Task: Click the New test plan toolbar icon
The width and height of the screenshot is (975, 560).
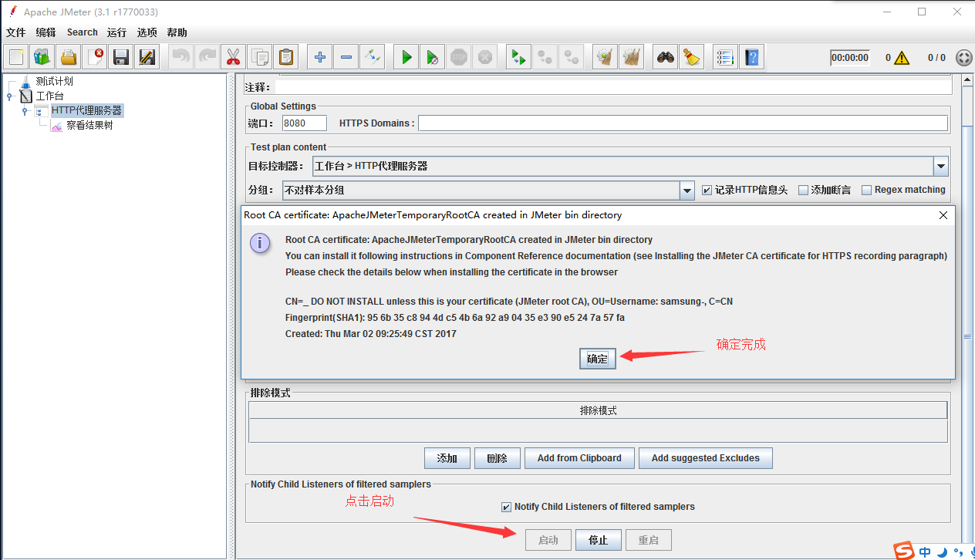Action: [x=16, y=57]
